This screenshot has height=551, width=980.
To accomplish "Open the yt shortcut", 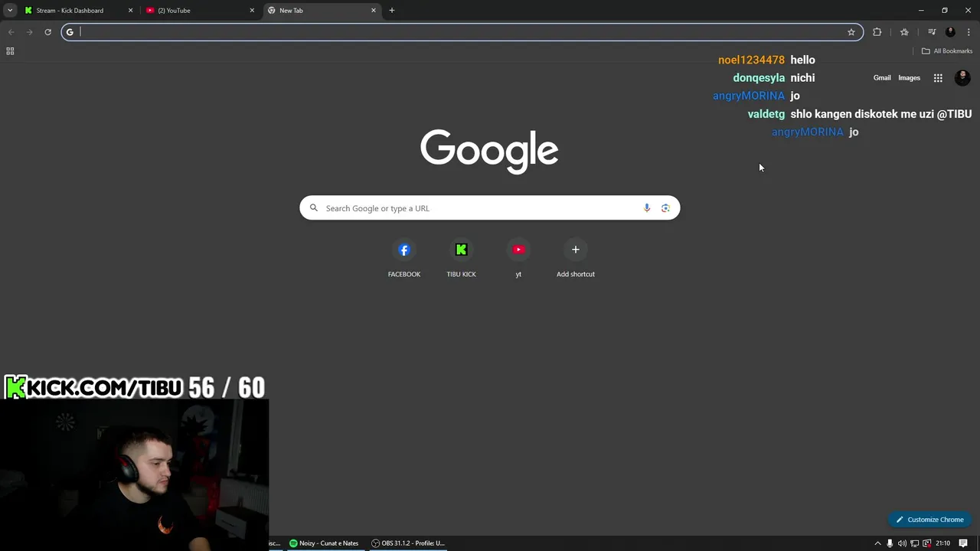I will tap(518, 259).
